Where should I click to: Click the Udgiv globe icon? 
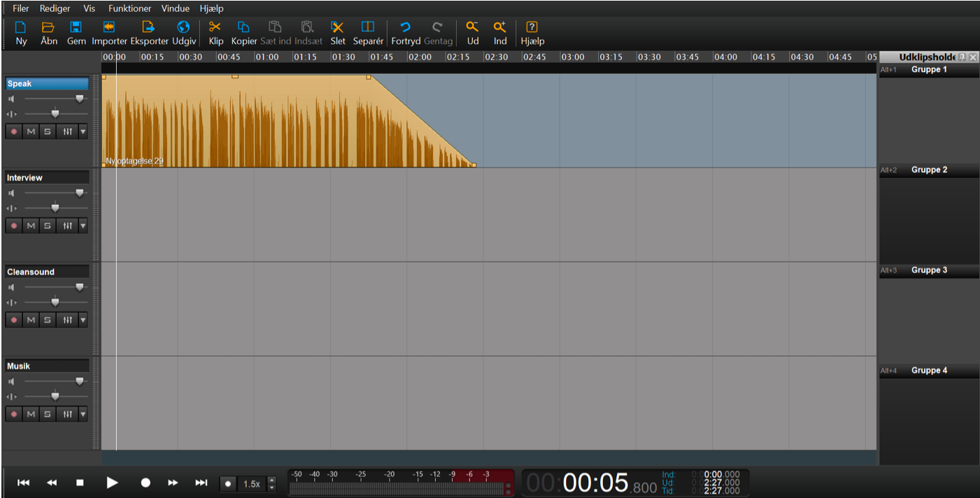click(x=183, y=27)
